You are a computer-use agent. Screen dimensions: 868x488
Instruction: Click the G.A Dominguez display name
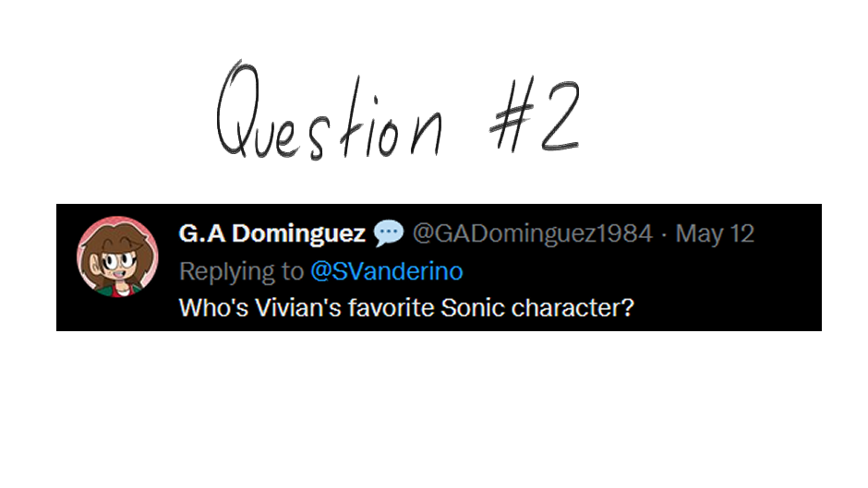tap(271, 234)
